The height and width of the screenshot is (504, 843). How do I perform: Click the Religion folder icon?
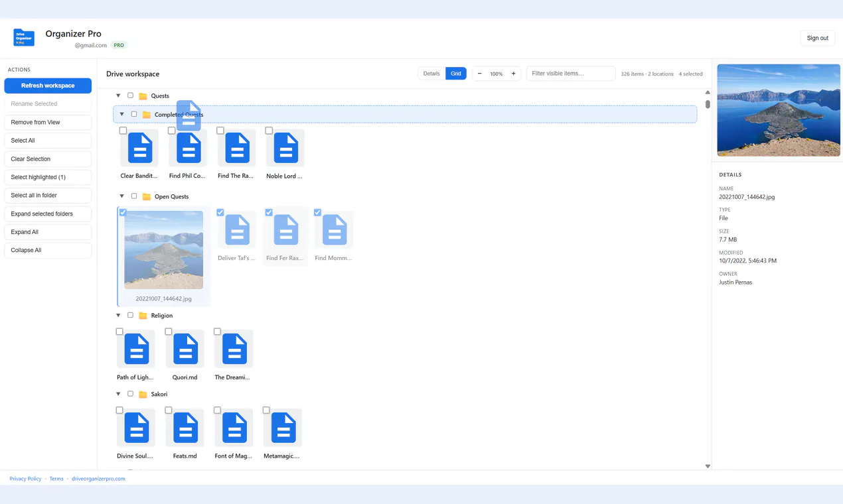[x=143, y=316]
